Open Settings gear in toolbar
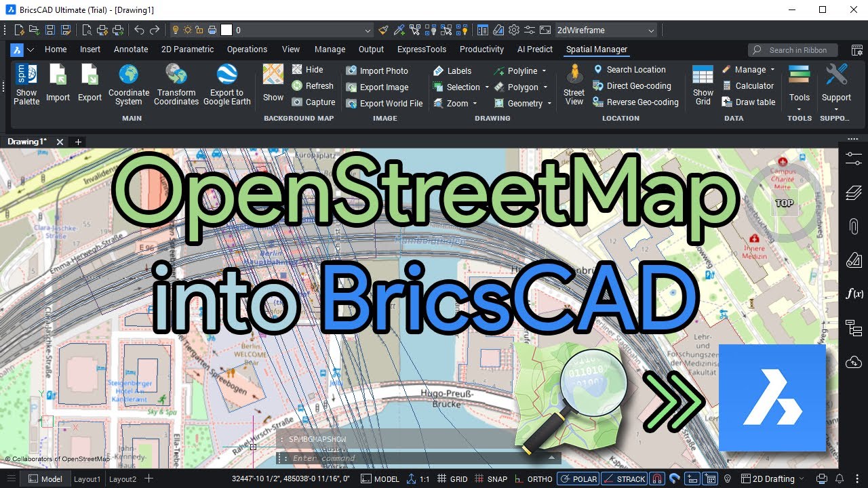Image resolution: width=868 pixels, height=488 pixels. click(x=514, y=30)
